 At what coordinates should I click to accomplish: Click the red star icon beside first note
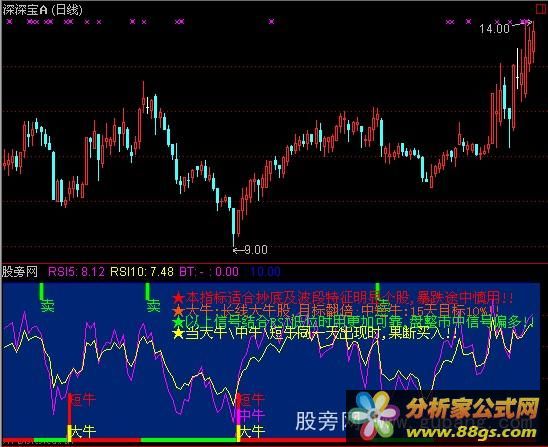[178, 298]
